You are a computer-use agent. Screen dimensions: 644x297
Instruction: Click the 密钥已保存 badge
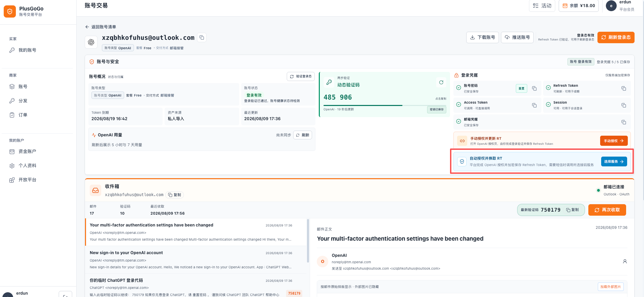(x=437, y=109)
